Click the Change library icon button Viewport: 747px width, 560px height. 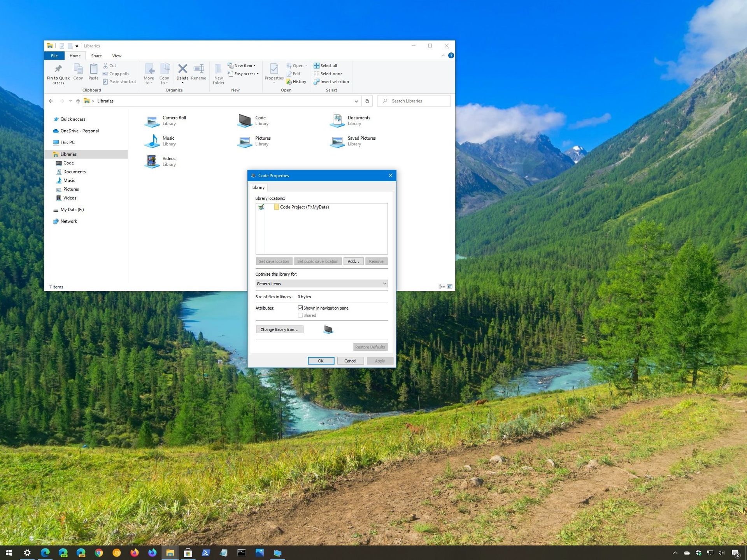click(279, 329)
